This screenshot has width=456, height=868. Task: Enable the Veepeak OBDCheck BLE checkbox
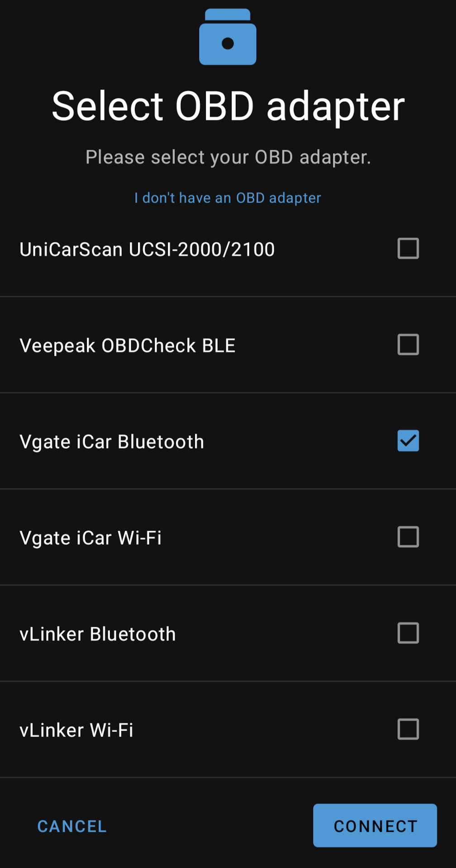408,344
